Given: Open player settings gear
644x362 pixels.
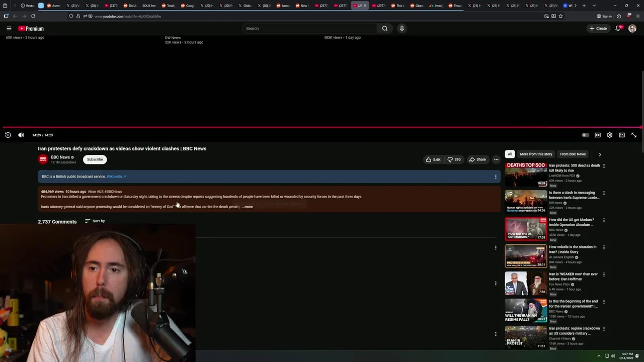Looking at the screenshot, I should (610, 135).
